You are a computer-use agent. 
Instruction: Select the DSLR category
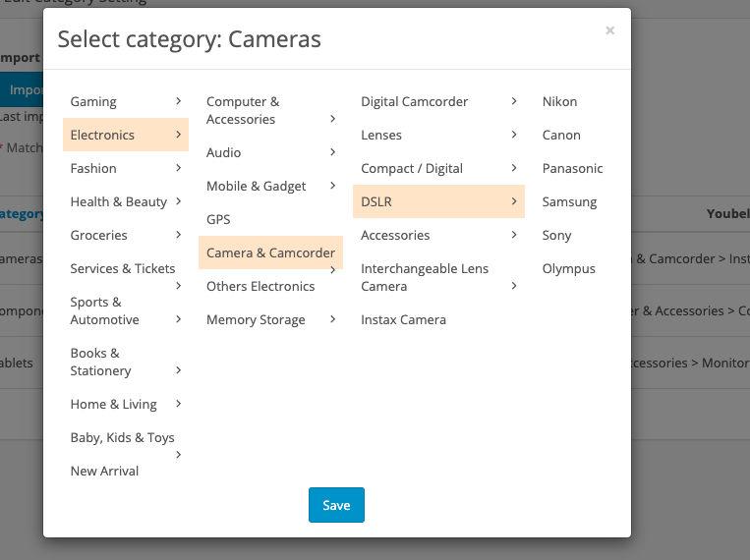tap(376, 201)
